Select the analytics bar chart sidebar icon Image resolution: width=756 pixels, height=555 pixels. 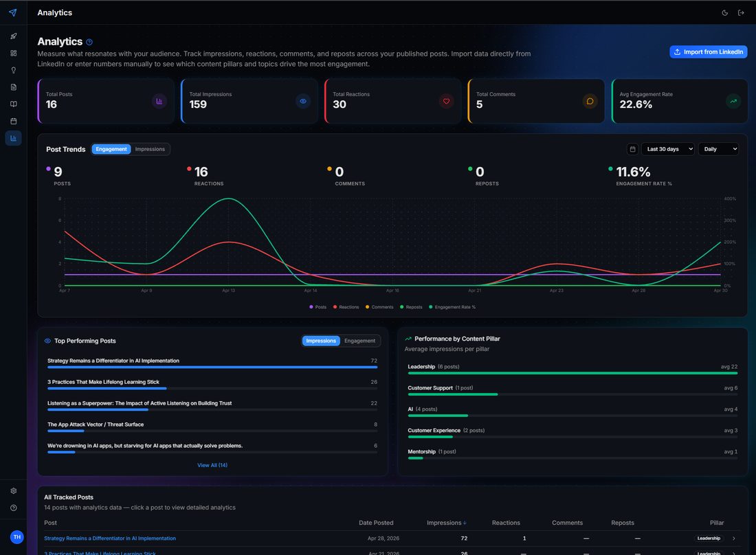(14, 138)
